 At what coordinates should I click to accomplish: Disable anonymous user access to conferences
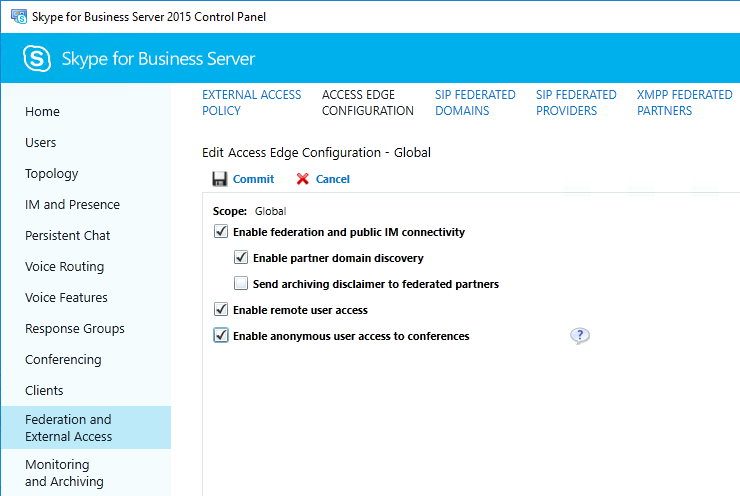pos(221,336)
